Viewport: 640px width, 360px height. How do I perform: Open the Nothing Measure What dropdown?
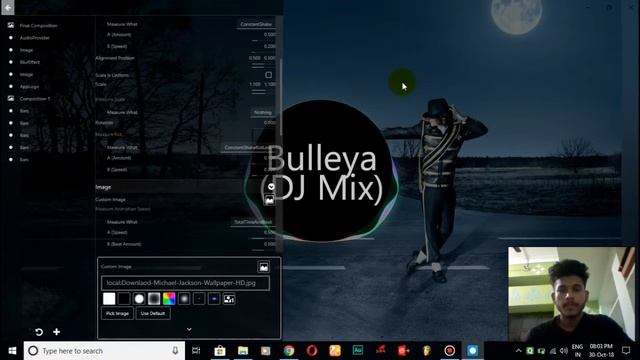262,112
